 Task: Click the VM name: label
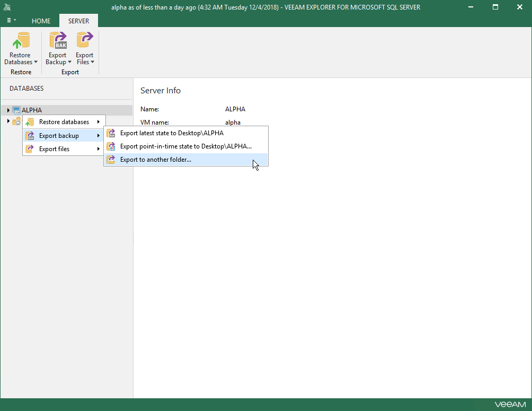[155, 123]
